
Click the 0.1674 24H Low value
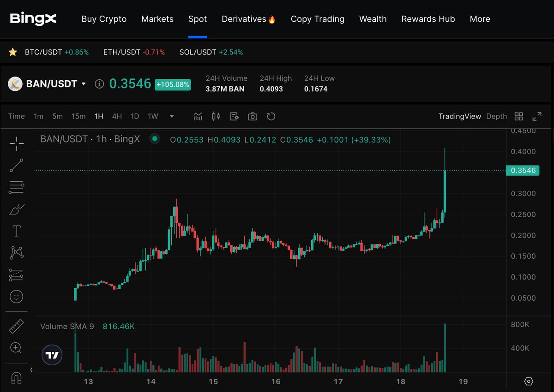pos(316,89)
